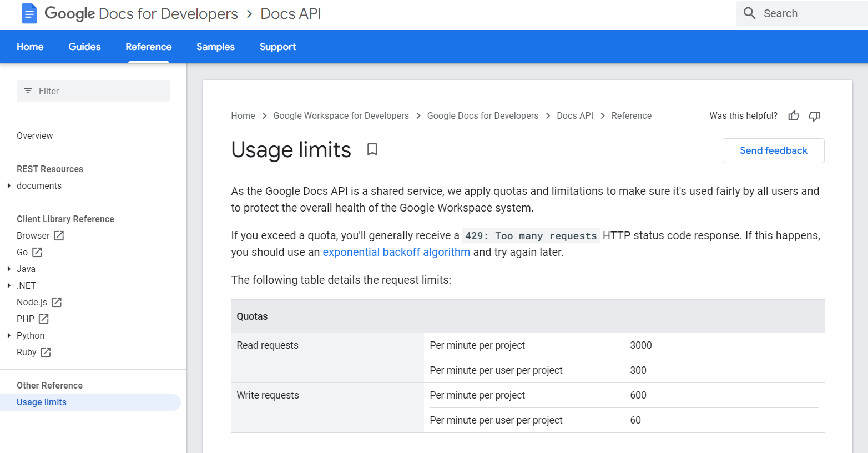The image size is (868, 453).
Task: Select documents under REST Resources
Action: [39, 185]
